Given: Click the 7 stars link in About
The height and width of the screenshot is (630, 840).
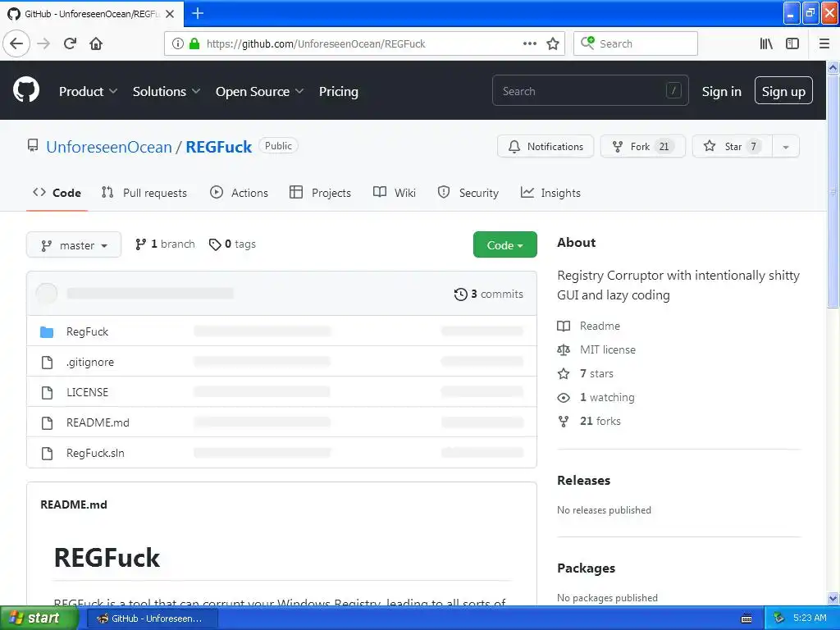Looking at the screenshot, I should click(x=596, y=373).
